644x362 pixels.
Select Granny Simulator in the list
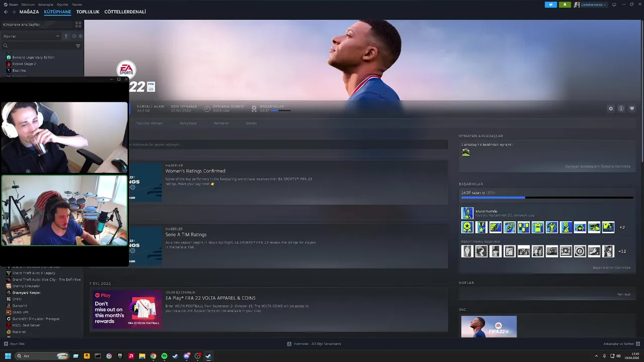pyautogui.click(x=26, y=286)
